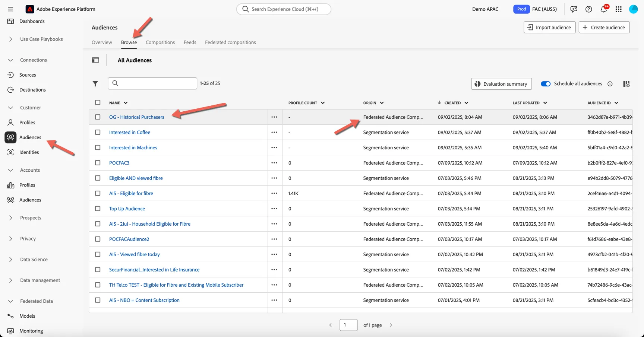The width and height of the screenshot is (644, 337).
Task: Open the Evaluation summary
Action: click(501, 84)
